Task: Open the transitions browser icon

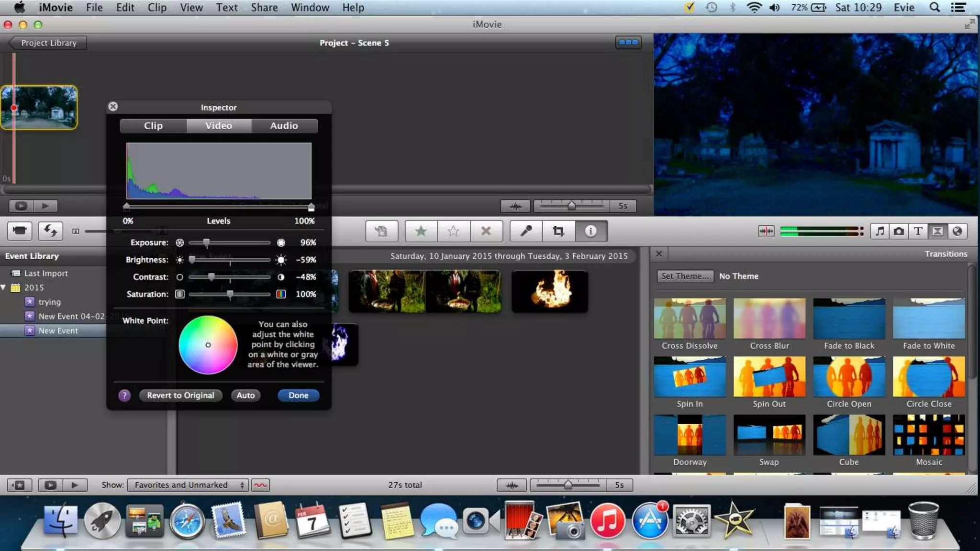Action: click(937, 231)
